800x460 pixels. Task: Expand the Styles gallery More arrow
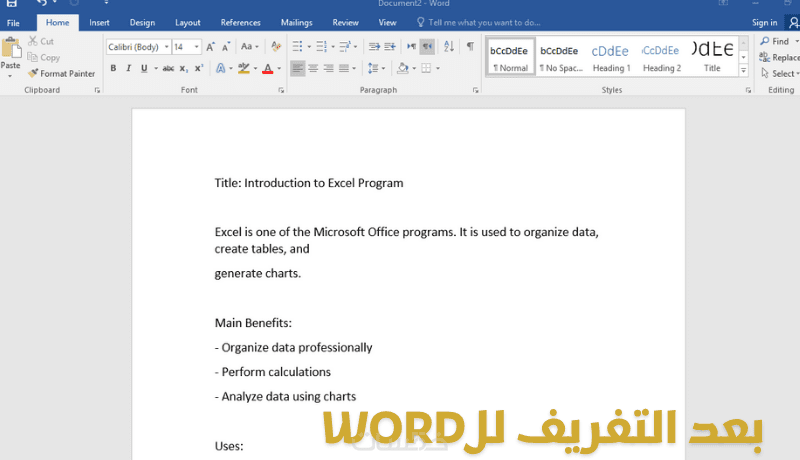click(744, 71)
